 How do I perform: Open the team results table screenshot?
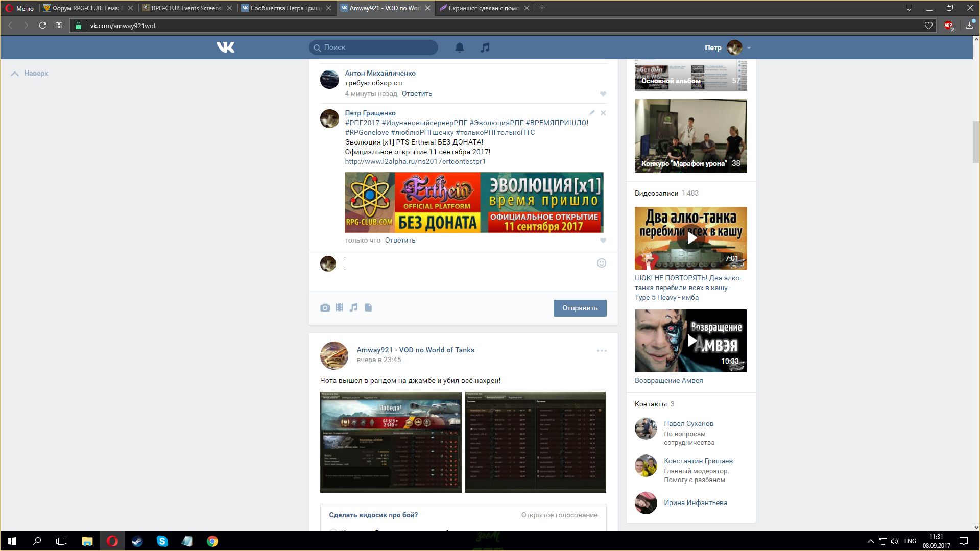coord(535,442)
